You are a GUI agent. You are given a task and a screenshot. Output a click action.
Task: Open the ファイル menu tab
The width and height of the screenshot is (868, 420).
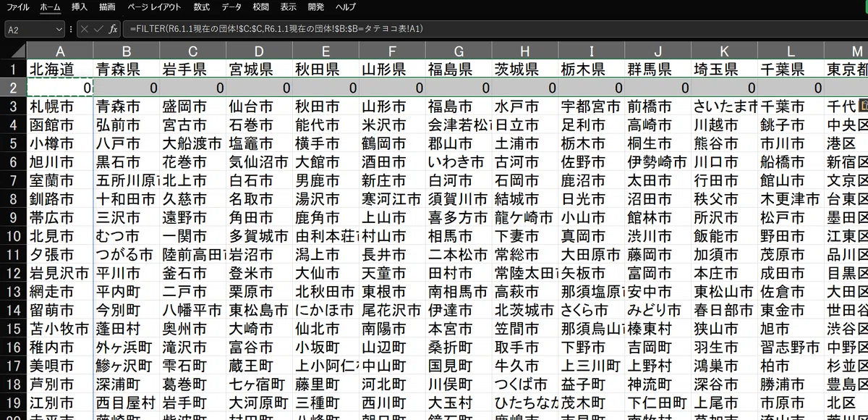coord(17,7)
